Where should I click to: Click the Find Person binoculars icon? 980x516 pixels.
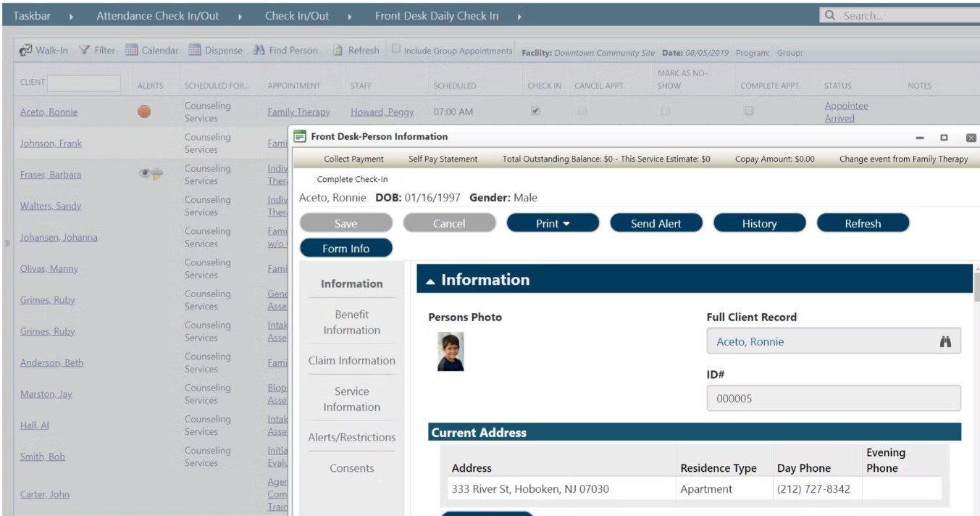coord(259,50)
